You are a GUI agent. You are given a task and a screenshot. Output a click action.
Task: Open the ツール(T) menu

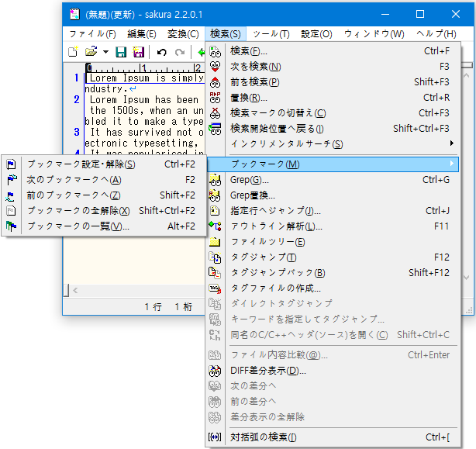271,34
